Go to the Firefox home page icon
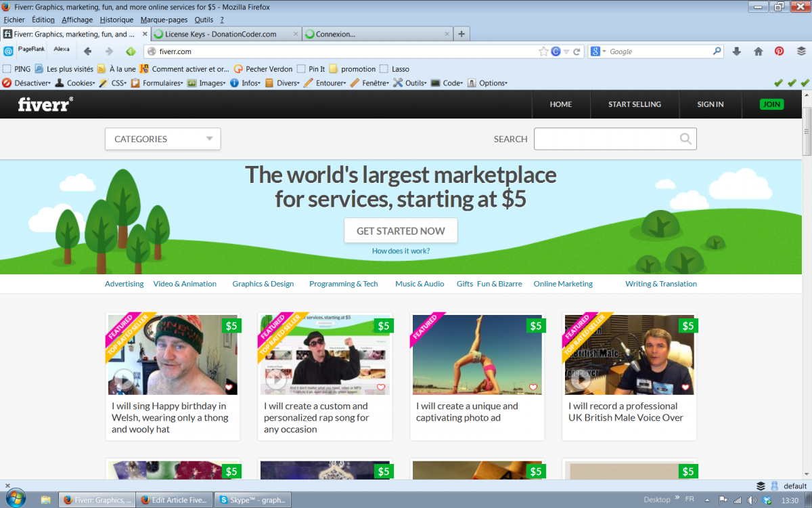 tap(759, 51)
